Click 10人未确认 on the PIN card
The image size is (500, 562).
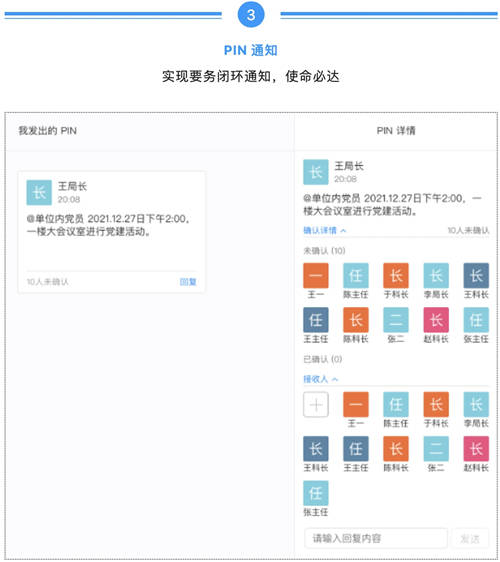(47, 282)
